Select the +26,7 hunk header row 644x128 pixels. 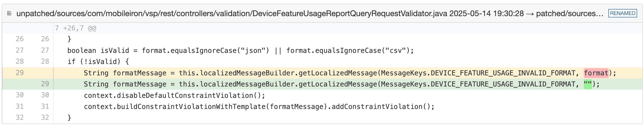coord(75,28)
